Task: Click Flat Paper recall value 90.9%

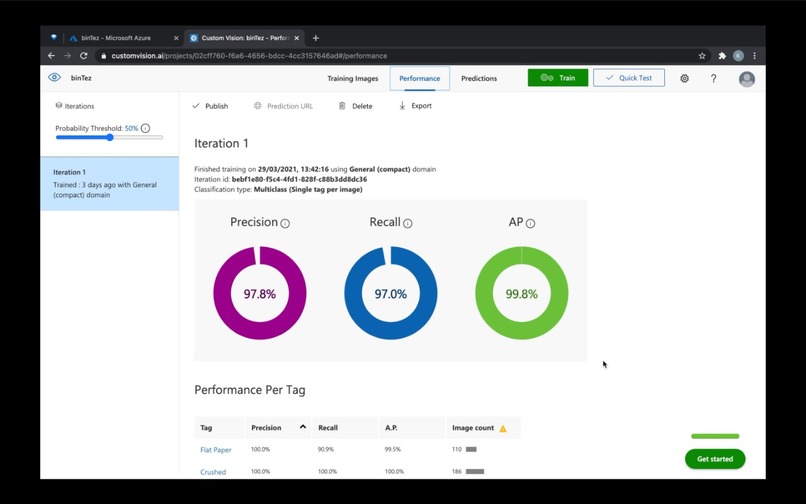Action: [325, 449]
